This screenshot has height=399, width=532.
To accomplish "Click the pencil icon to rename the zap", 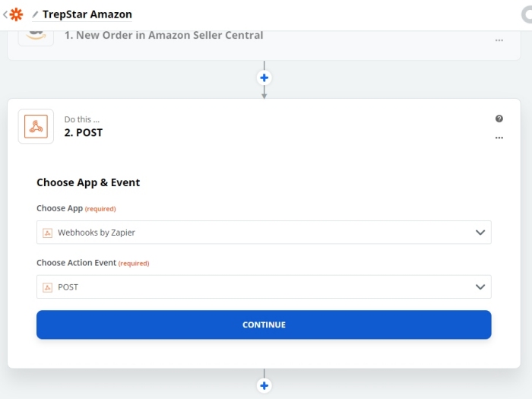I will click(35, 14).
